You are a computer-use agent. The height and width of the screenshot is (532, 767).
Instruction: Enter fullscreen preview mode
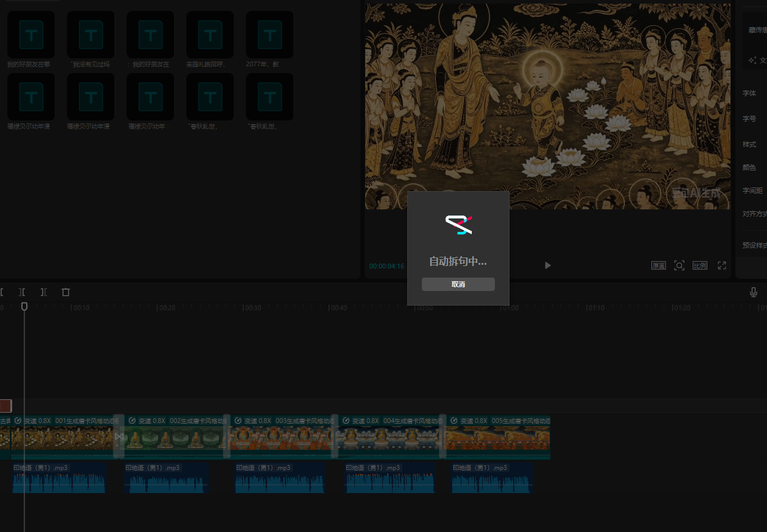(722, 265)
